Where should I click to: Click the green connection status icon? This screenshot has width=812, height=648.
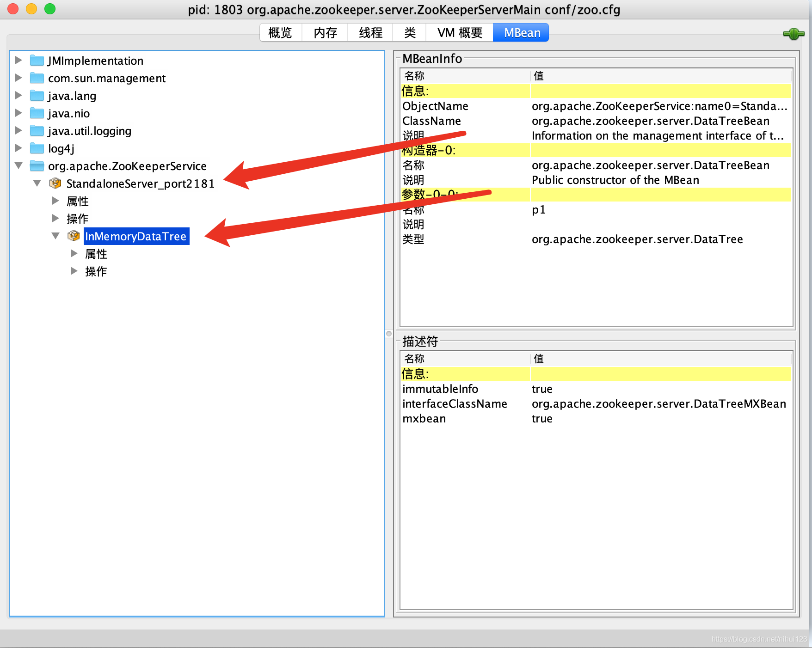click(794, 33)
